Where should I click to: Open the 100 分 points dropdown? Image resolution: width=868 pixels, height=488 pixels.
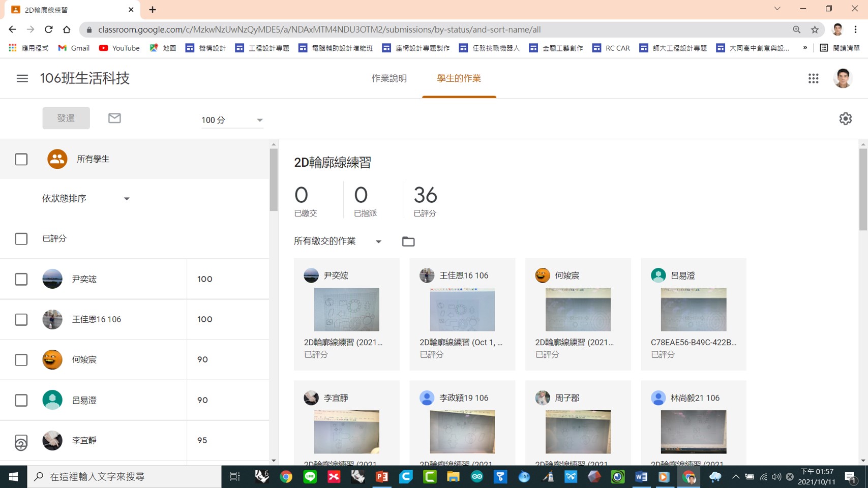point(232,120)
